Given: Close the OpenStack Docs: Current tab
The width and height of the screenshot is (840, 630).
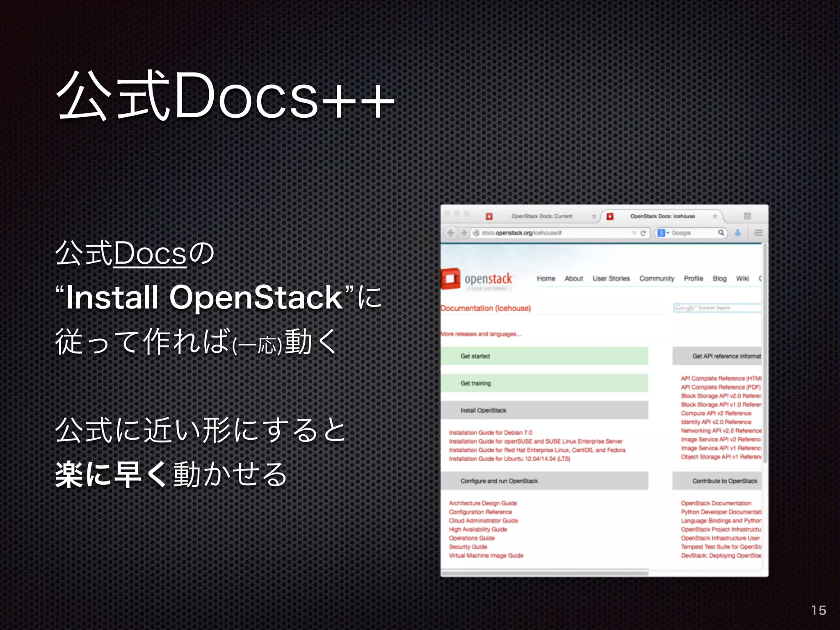Looking at the screenshot, I should coord(594,216).
